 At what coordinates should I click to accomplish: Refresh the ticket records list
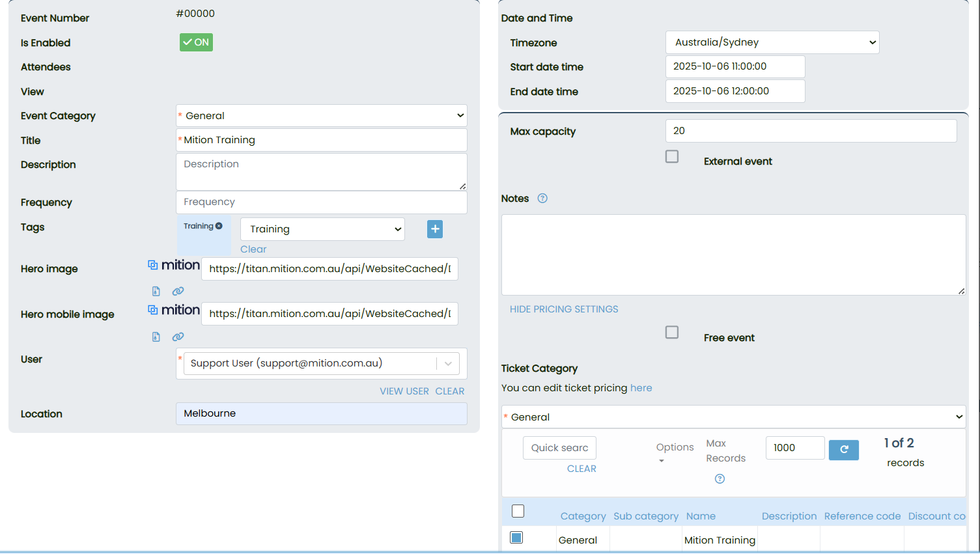pos(843,449)
